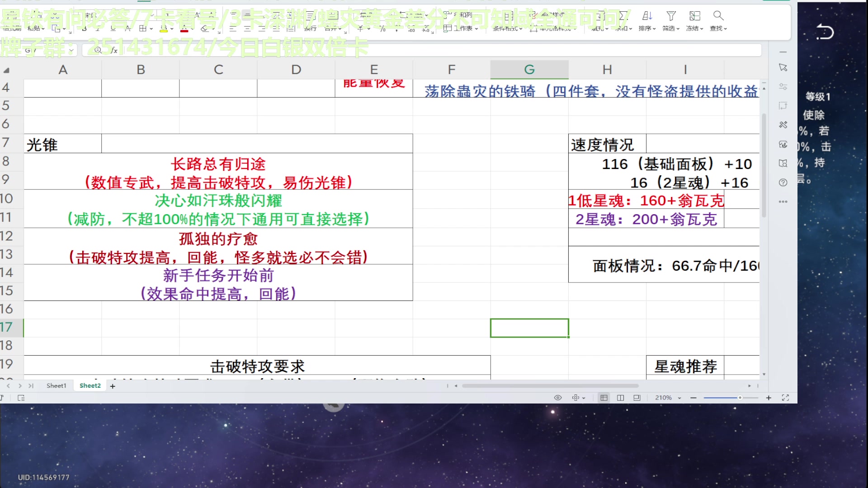Select cell 2星魂：200+翁瓦克
Screen dimensions: 868x488
tap(646, 219)
